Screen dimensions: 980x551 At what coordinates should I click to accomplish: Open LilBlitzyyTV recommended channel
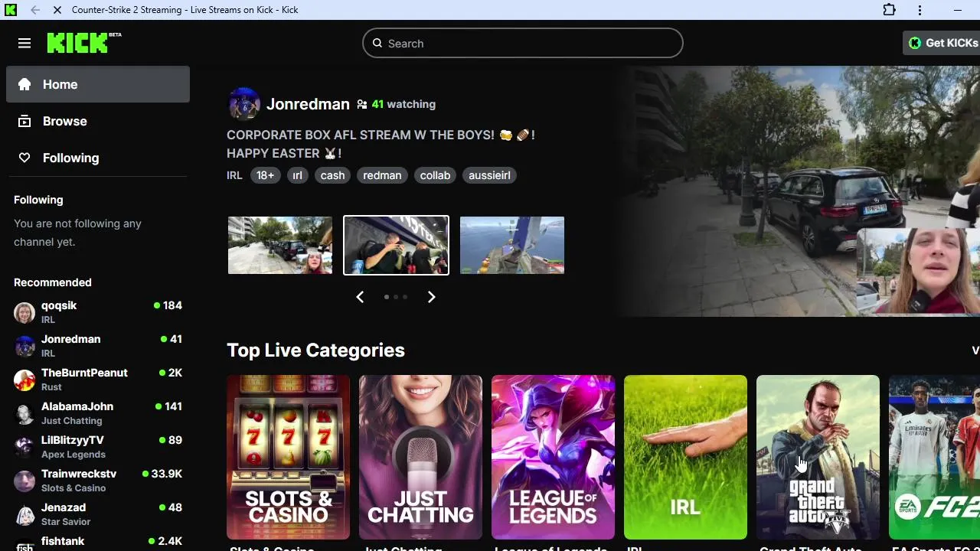coord(98,447)
